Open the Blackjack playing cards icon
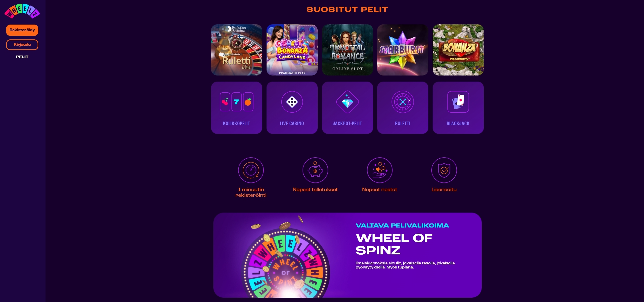 (x=458, y=102)
